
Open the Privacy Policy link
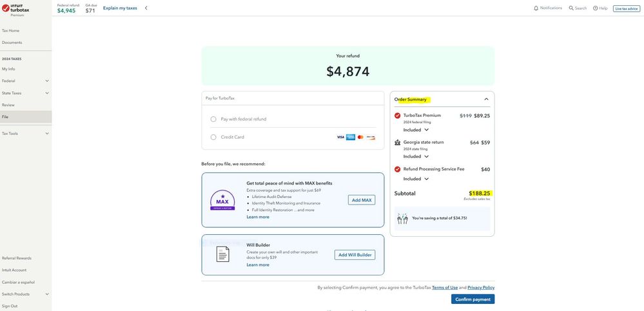(x=481, y=288)
